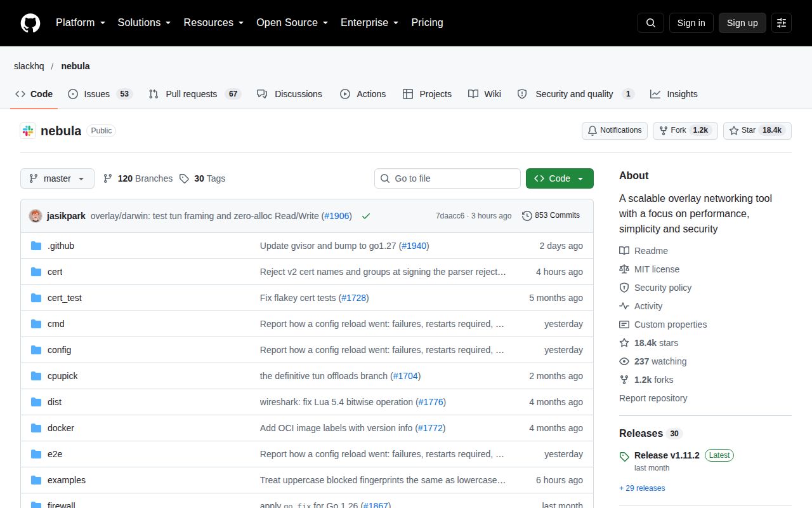
Task: Open the Discussions tab
Action: point(289,94)
